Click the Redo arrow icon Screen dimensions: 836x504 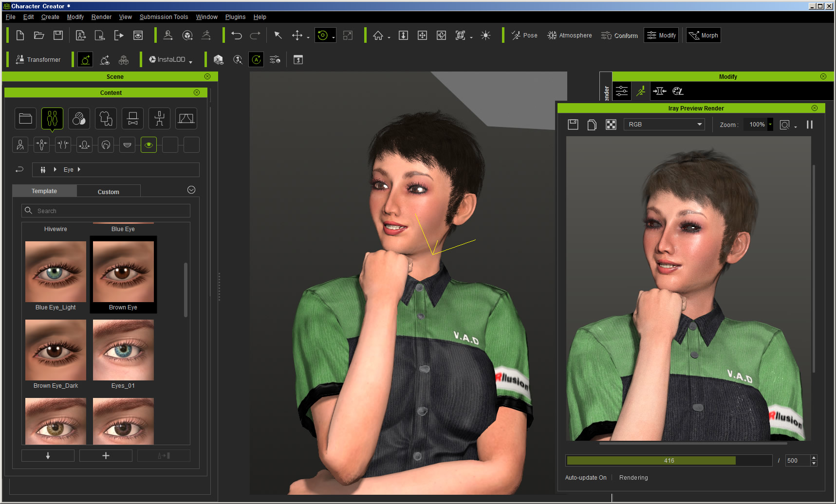click(255, 36)
